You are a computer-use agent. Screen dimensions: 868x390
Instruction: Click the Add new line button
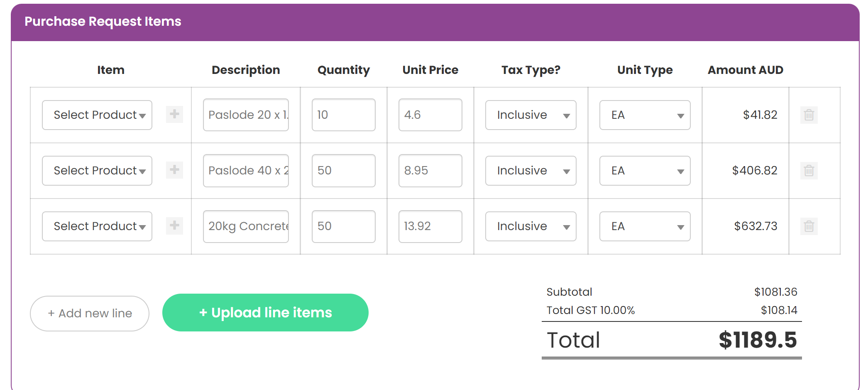(90, 314)
